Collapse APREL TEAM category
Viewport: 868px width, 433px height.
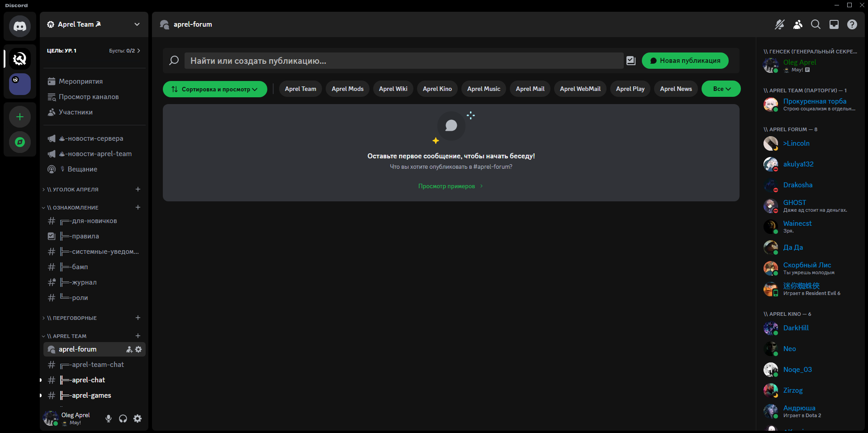tap(64, 336)
